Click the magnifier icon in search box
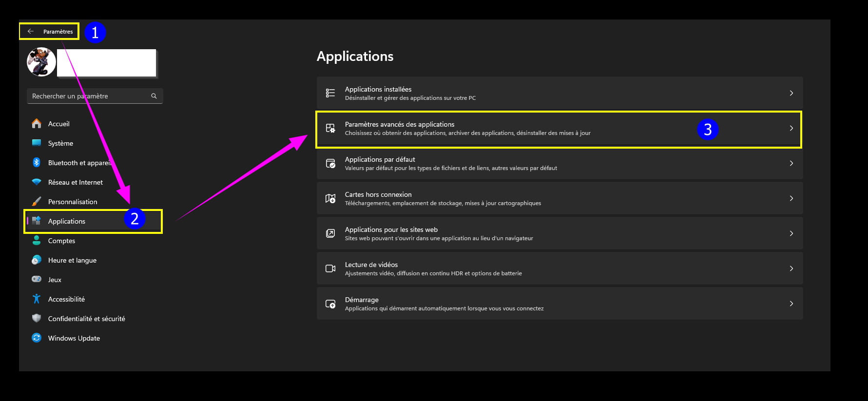868x401 pixels. (154, 96)
